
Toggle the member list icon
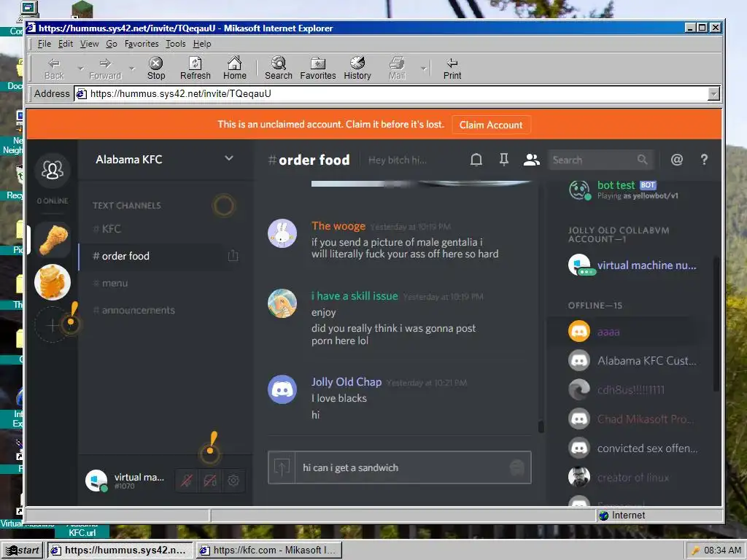[531, 160]
